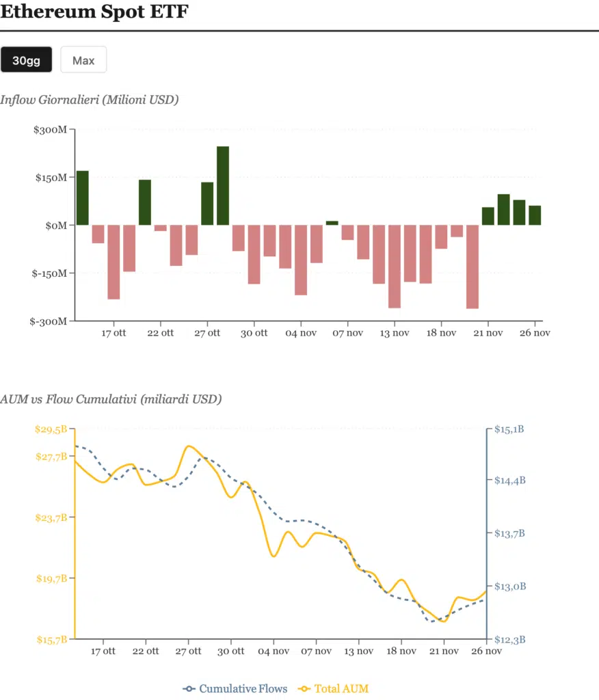Image resolution: width=599 pixels, height=700 pixels.
Task: Select the 30gg time range button
Action: point(27,60)
